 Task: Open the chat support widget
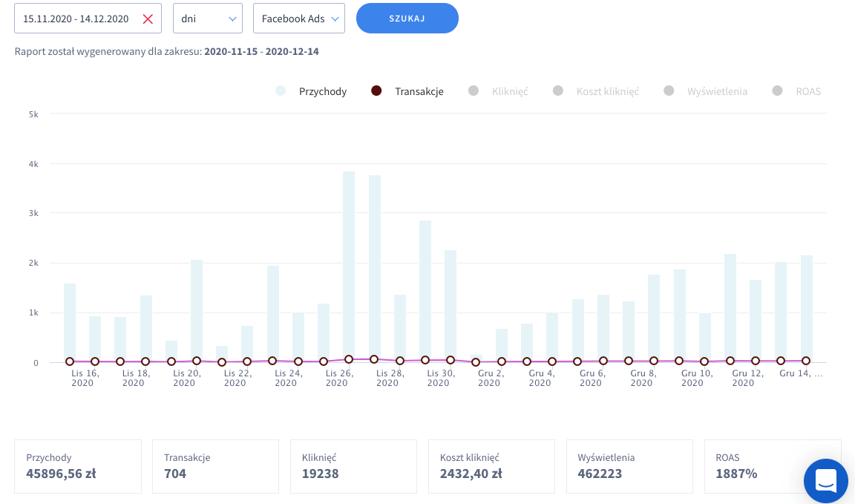[x=825, y=480]
